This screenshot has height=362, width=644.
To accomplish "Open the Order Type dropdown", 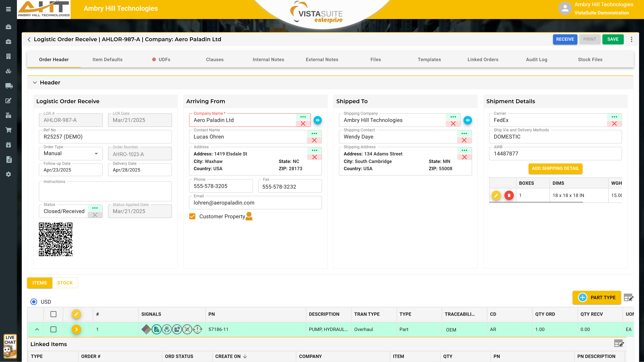I will [71, 153].
